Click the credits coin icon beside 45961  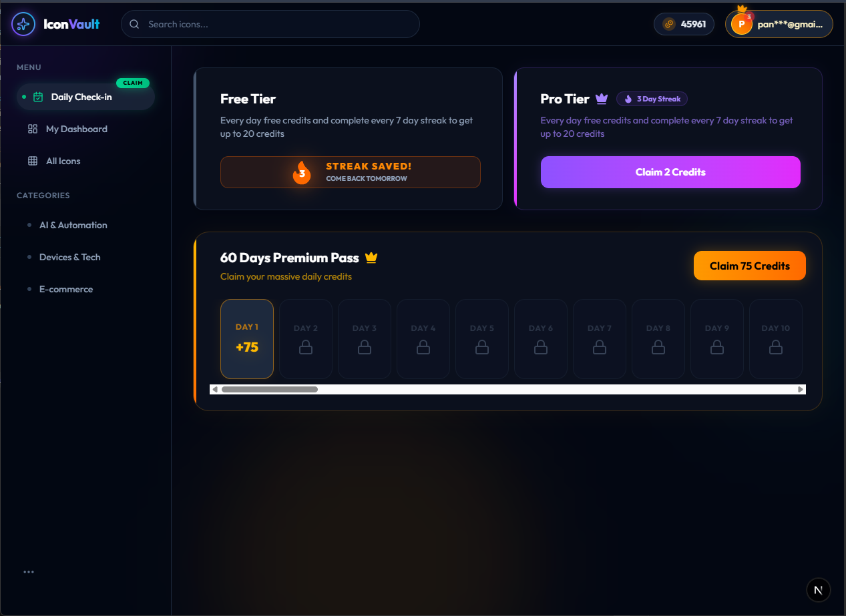pos(668,24)
